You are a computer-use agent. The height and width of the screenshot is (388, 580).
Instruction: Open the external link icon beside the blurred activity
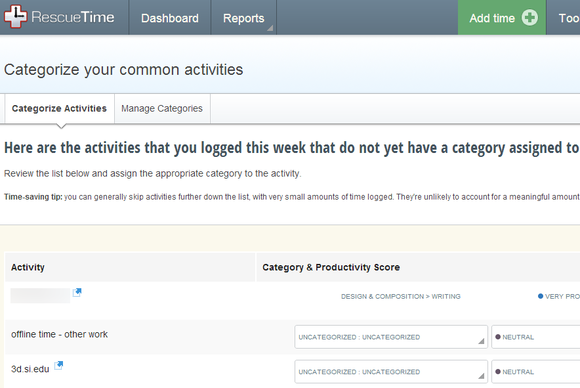(x=77, y=292)
